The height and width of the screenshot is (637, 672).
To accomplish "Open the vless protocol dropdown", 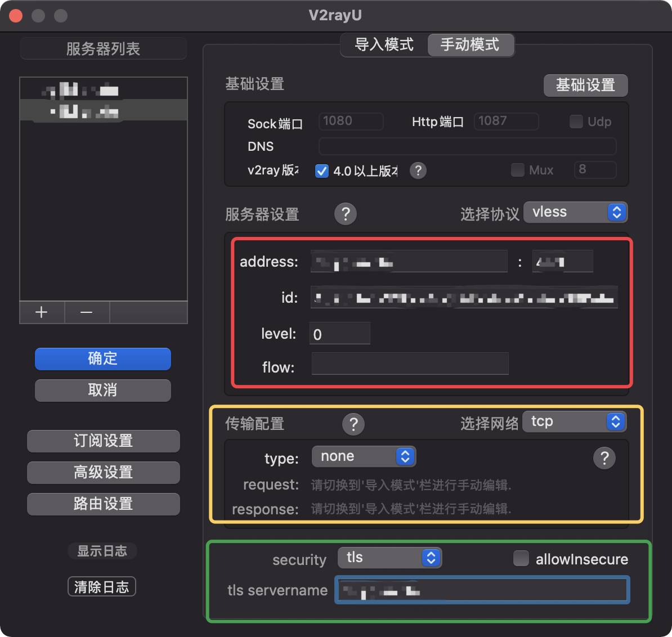I will point(575,212).
